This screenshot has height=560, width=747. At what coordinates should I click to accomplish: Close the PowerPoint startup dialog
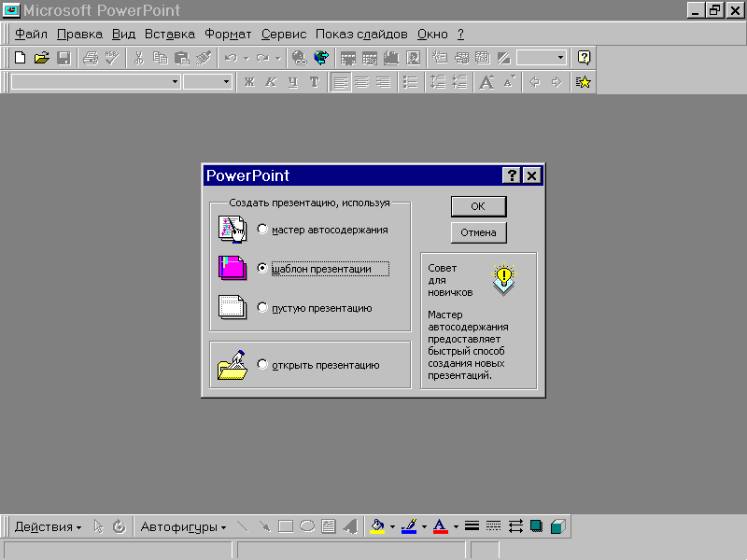coord(531,175)
